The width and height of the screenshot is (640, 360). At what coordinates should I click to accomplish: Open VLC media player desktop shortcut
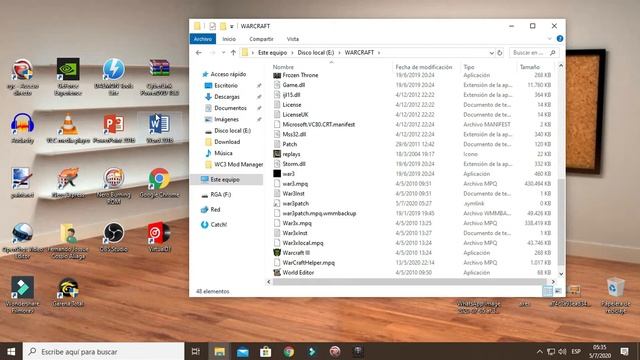tap(68, 128)
